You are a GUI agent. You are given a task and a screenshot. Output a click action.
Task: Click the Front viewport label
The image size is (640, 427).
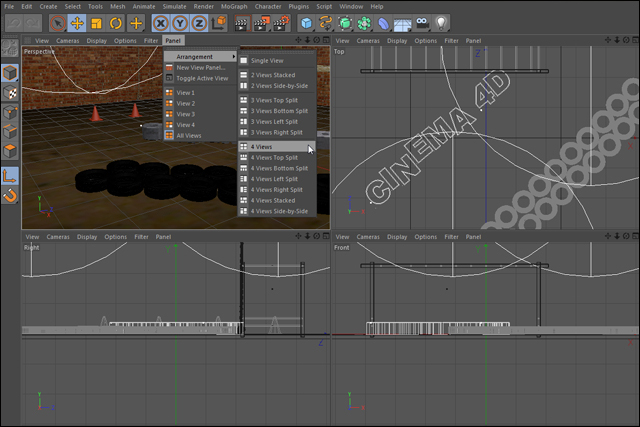point(342,247)
